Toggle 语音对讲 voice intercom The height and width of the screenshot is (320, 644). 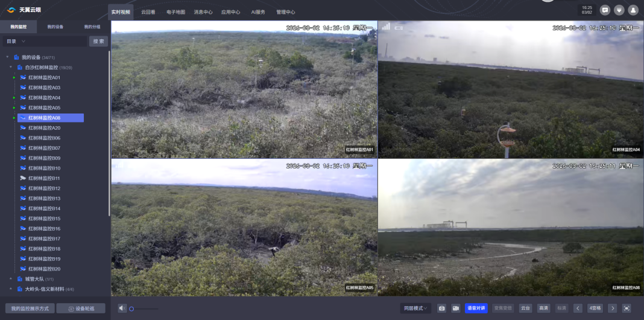(x=476, y=308)
